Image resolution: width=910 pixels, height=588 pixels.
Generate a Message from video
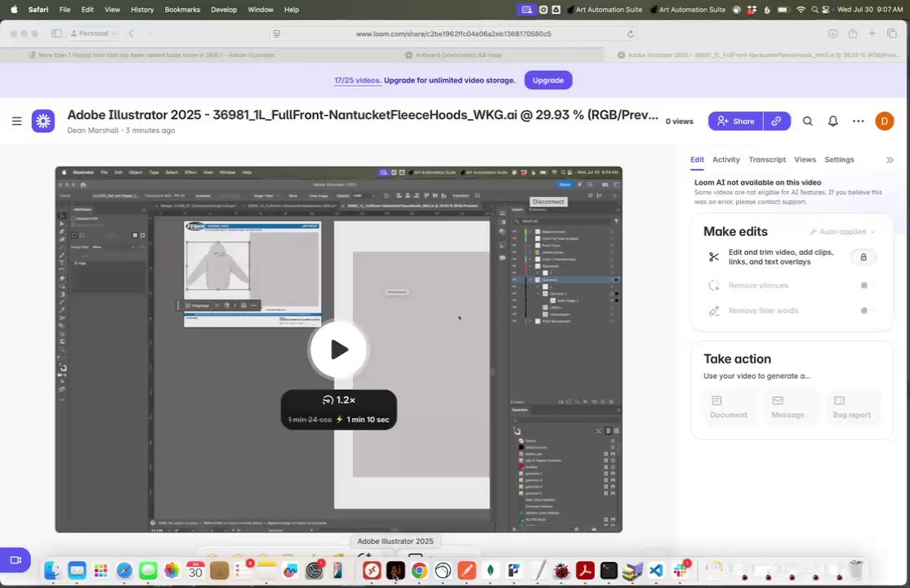787,407
